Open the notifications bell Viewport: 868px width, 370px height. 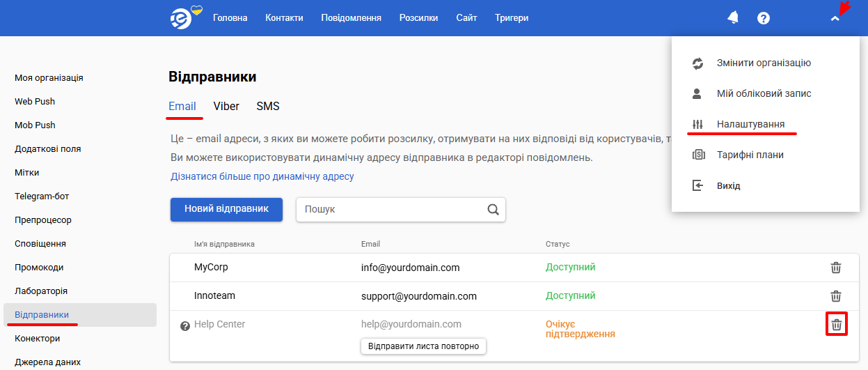click(733, 18)
